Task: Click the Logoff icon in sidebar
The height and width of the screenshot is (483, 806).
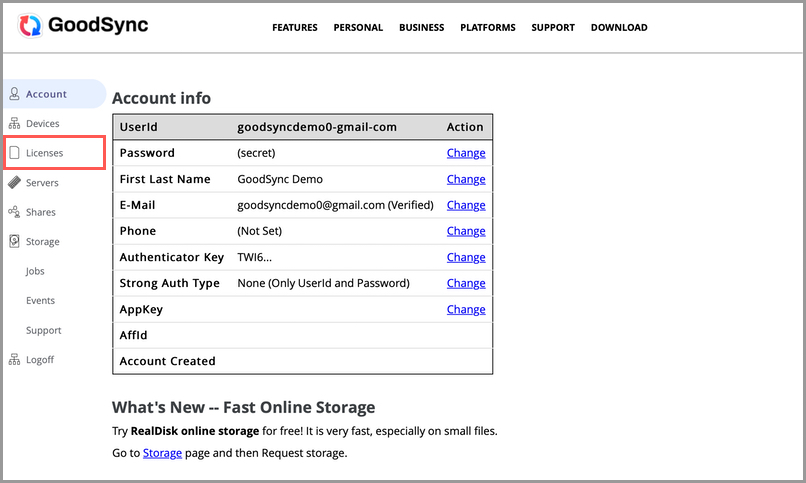Action: coord(14,360)
